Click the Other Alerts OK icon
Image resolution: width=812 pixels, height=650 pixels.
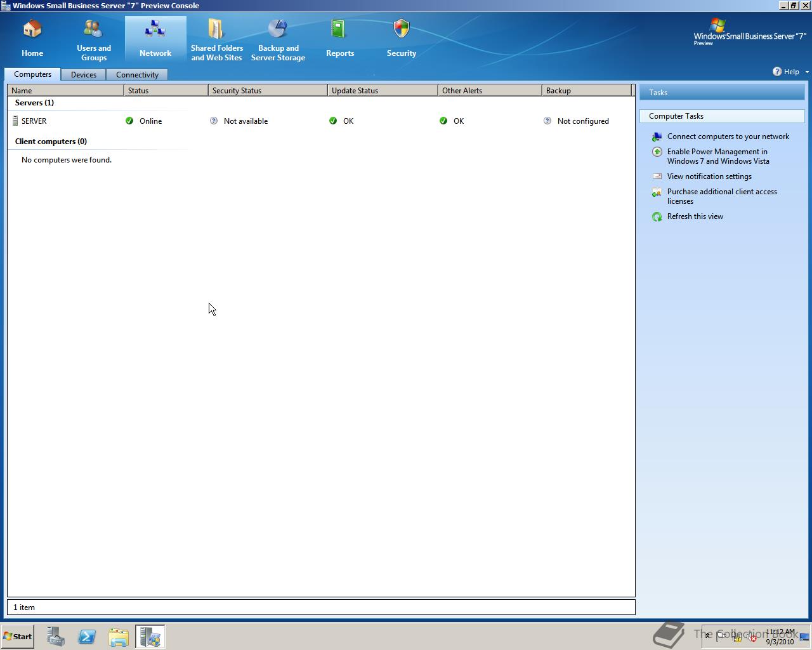pyautogui.click(x=443, y=121)
